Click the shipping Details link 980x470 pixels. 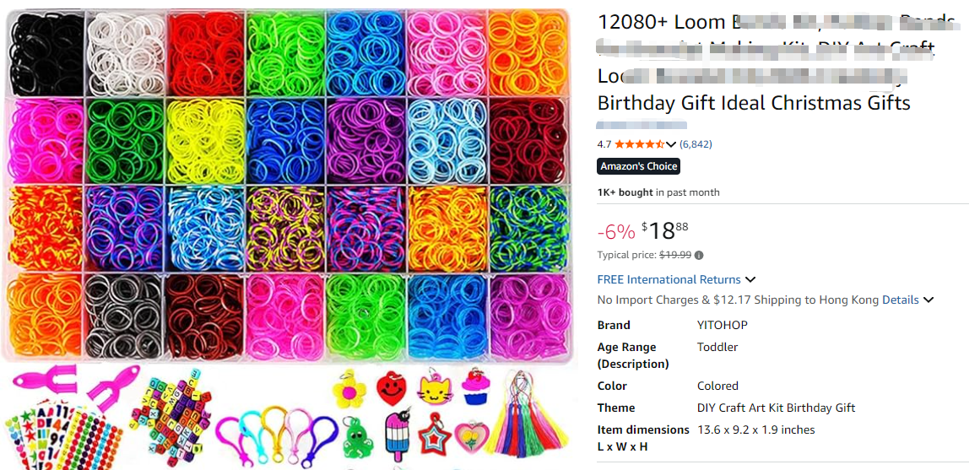coord(901,300)
